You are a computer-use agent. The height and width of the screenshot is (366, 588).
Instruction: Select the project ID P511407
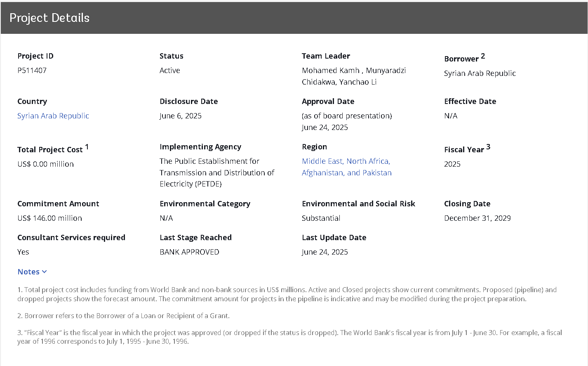(32, 71)
